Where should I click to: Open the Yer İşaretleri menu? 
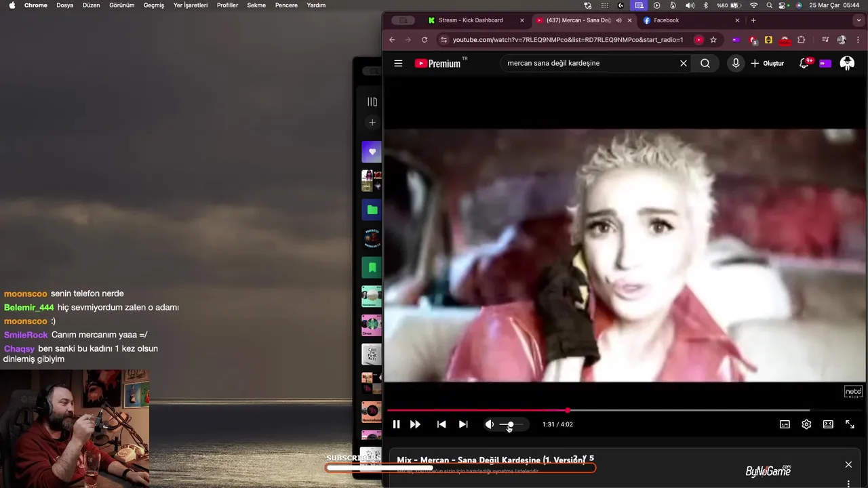tap(191, 5)
